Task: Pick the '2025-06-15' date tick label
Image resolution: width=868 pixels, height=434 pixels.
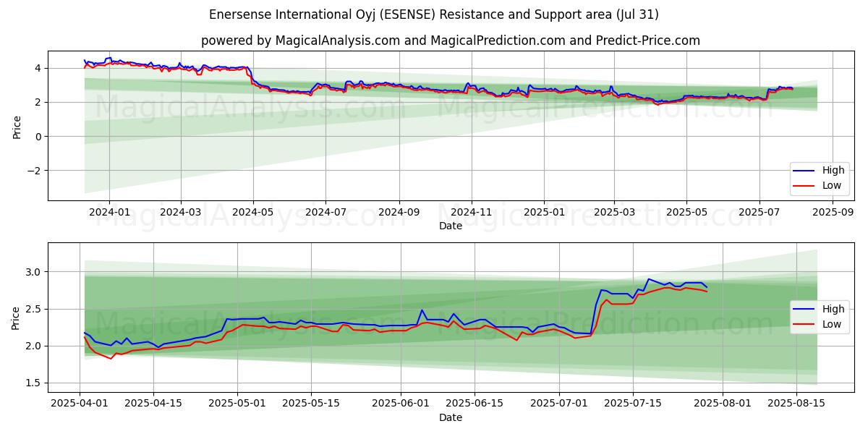Action: point(475,404)
